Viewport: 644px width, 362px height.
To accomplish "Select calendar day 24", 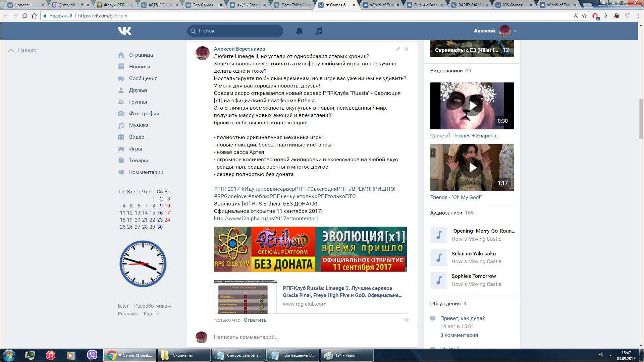I will pos(167,220).
